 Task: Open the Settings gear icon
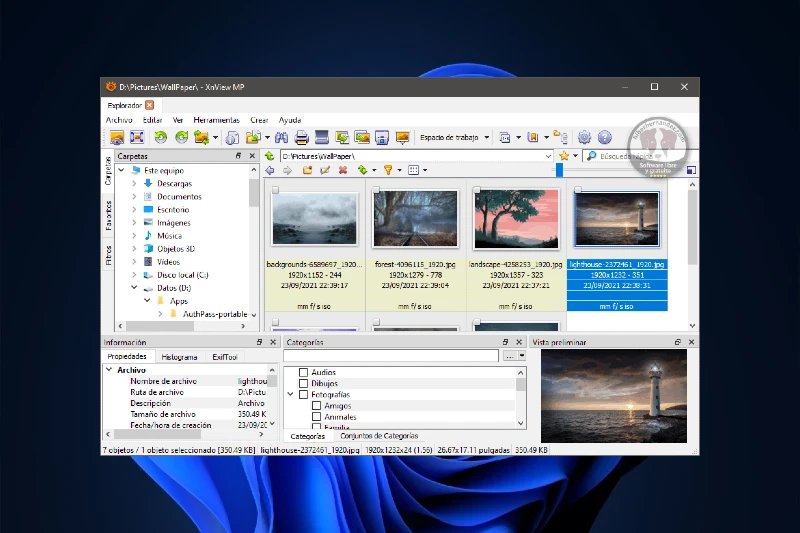click(x=584, y=137)
